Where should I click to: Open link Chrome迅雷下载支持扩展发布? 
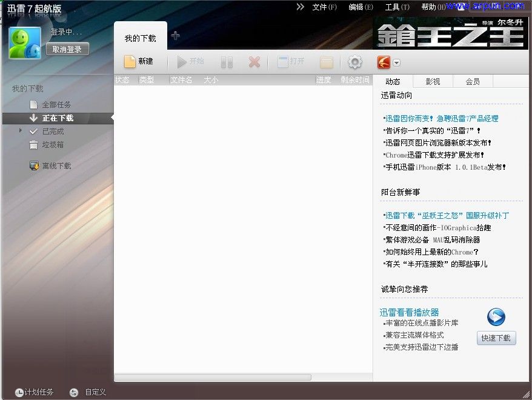[434, 155]
